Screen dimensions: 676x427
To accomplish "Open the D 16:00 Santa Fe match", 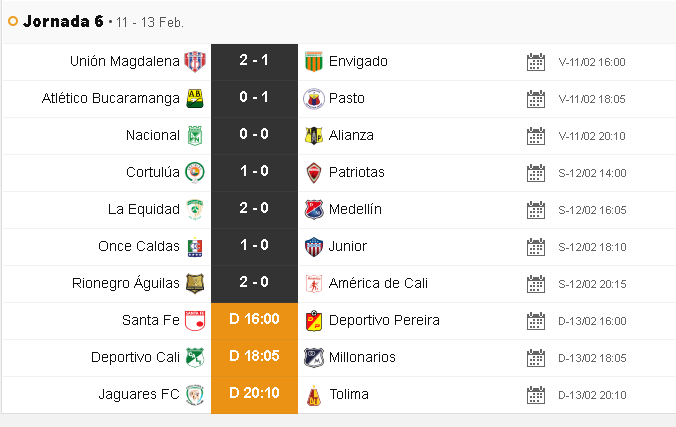I will (254, 321).
